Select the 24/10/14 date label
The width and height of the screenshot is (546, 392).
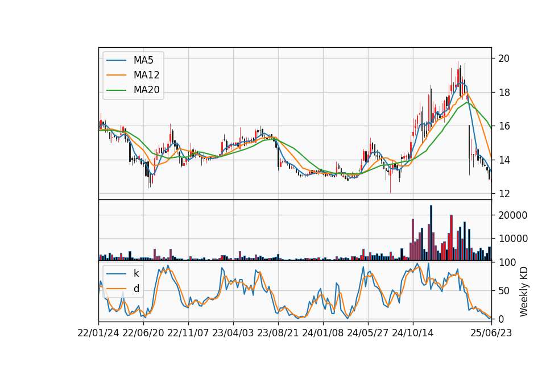(413, 333)
